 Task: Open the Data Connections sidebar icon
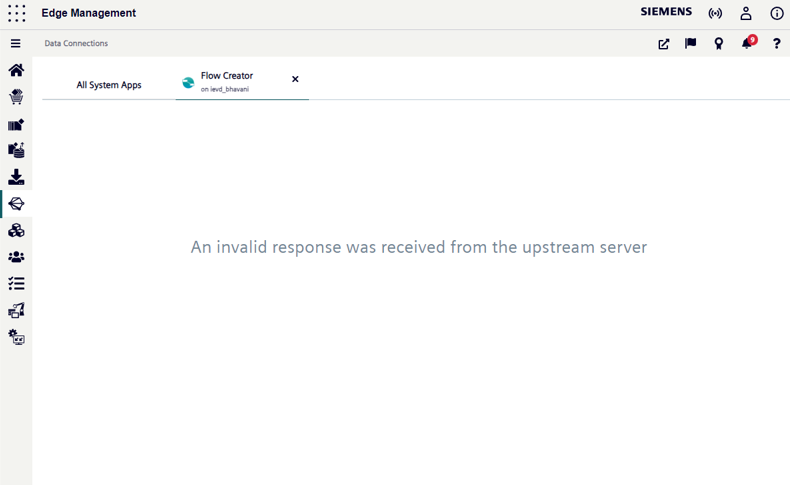pyautogui.click(x=16, y=204)
